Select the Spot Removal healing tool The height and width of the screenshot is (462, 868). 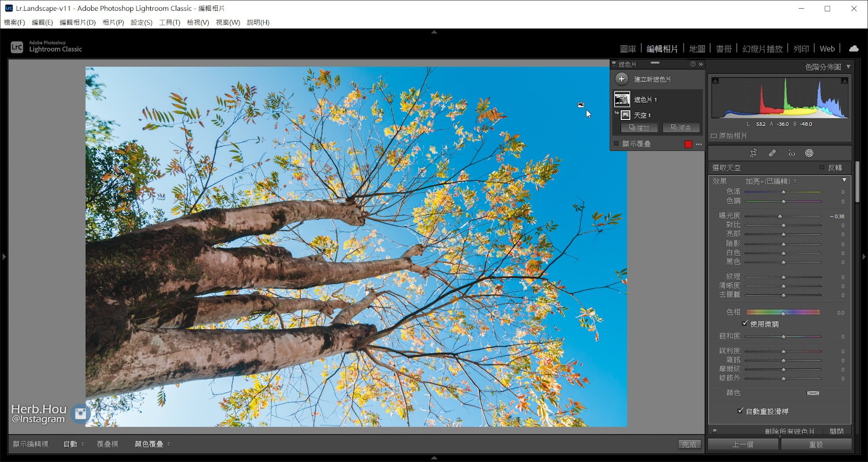[773, 153]
